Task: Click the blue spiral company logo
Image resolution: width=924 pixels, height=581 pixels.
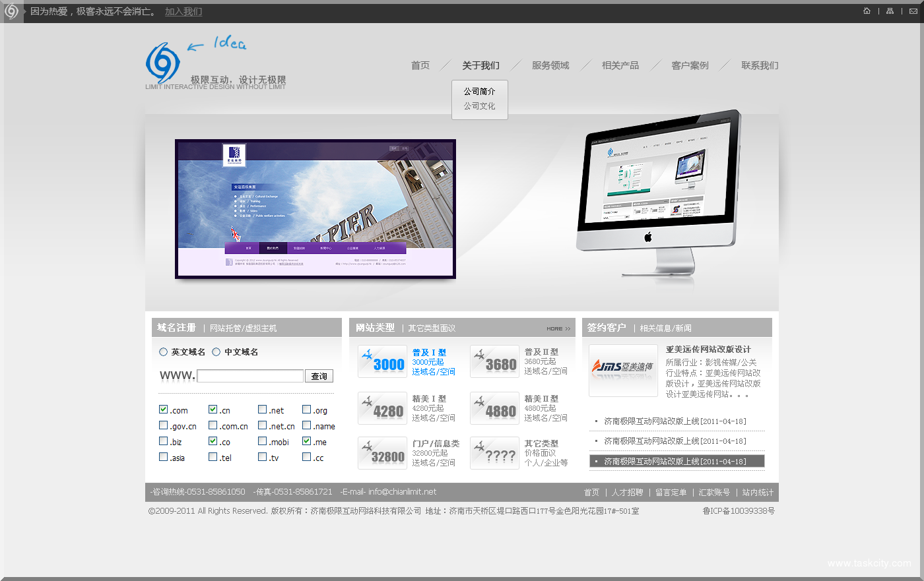Action: 162,63
